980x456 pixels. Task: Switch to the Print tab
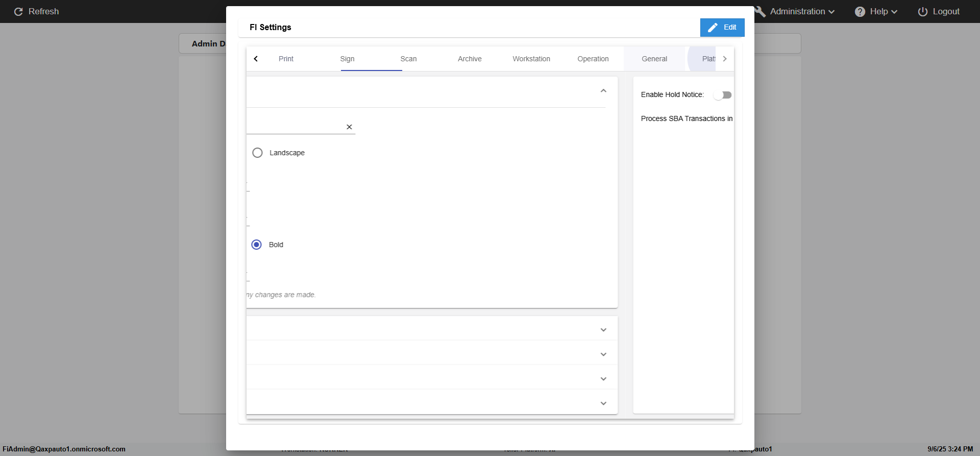(x=286, y=59)
